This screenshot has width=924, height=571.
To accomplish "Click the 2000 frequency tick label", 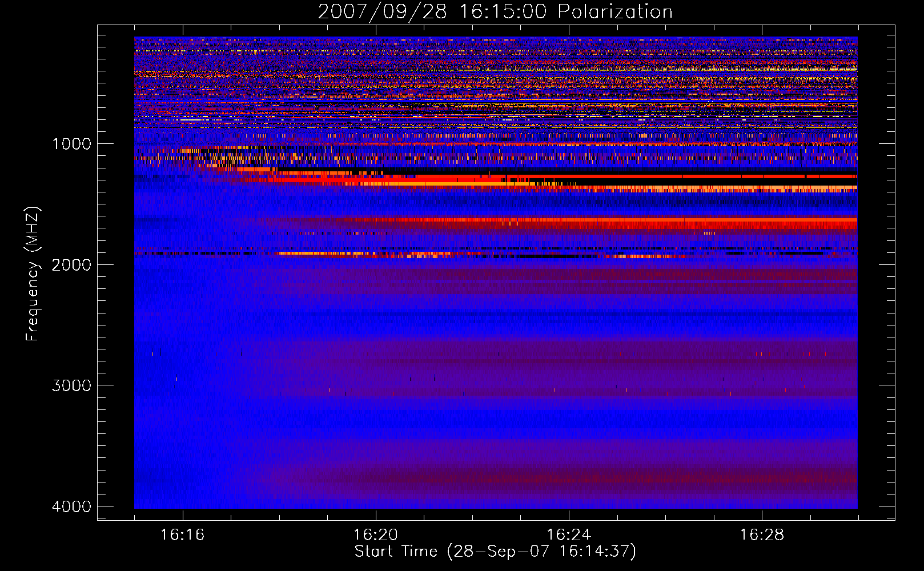I will click(x=71, y=264).
